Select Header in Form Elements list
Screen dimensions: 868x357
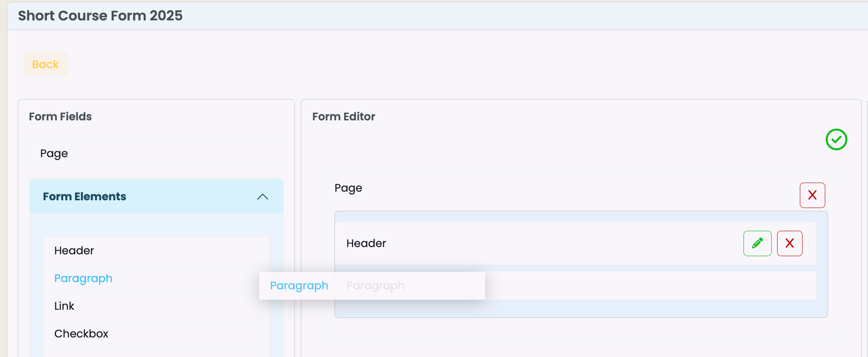coord(156,251)
